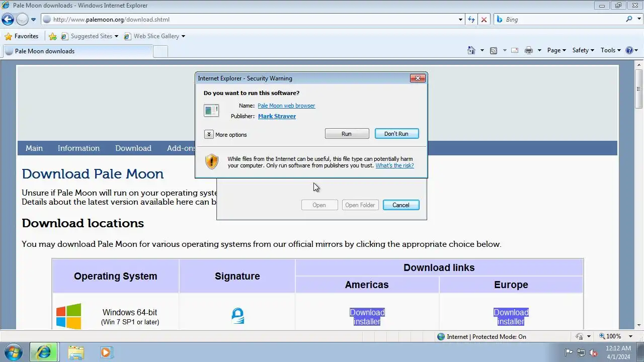
Task: Open the search provider dropdown arrow
Action: (x=638, y=20)
